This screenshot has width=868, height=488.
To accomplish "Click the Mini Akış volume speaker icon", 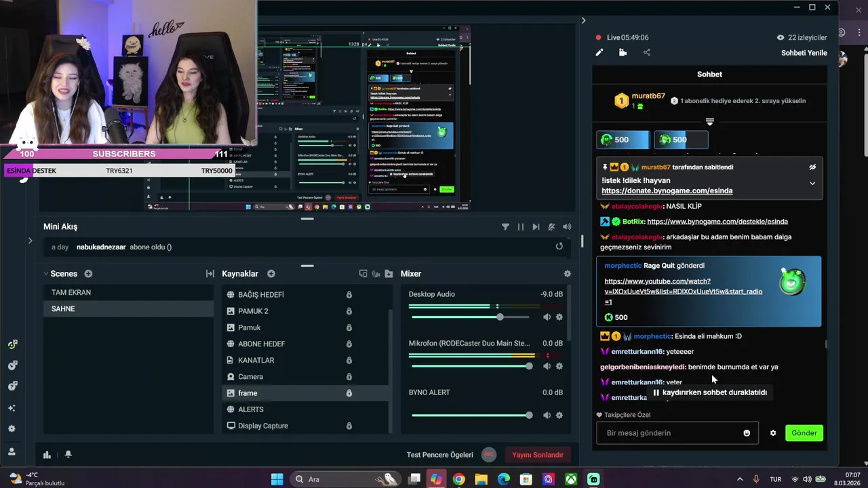I will pyautogui.click(x=567, y=227).
